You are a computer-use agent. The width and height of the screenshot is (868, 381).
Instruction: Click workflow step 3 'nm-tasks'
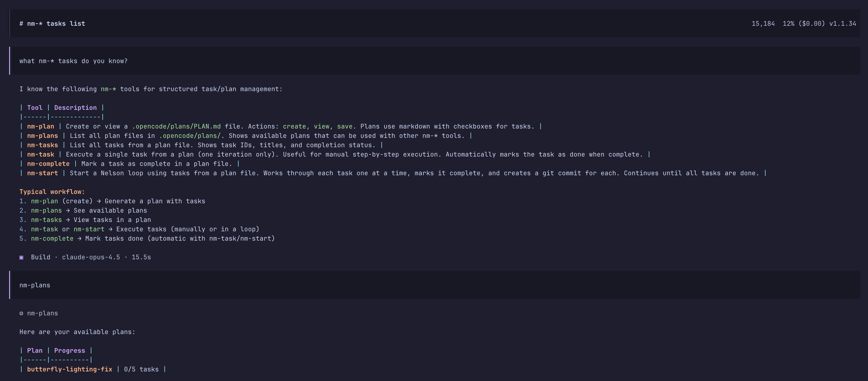point(46,220)
